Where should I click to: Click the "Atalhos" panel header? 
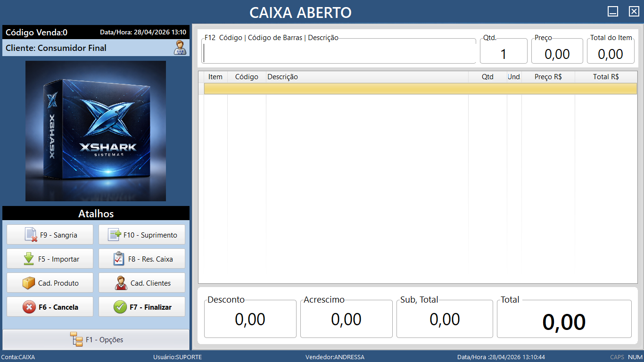(x=96, y=214)
